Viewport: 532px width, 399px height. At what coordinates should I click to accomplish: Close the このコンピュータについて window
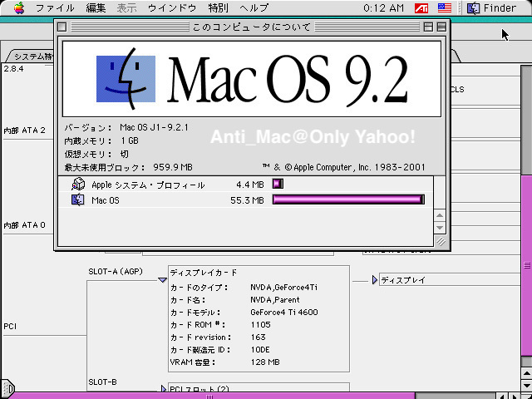(x=62, y=27)
